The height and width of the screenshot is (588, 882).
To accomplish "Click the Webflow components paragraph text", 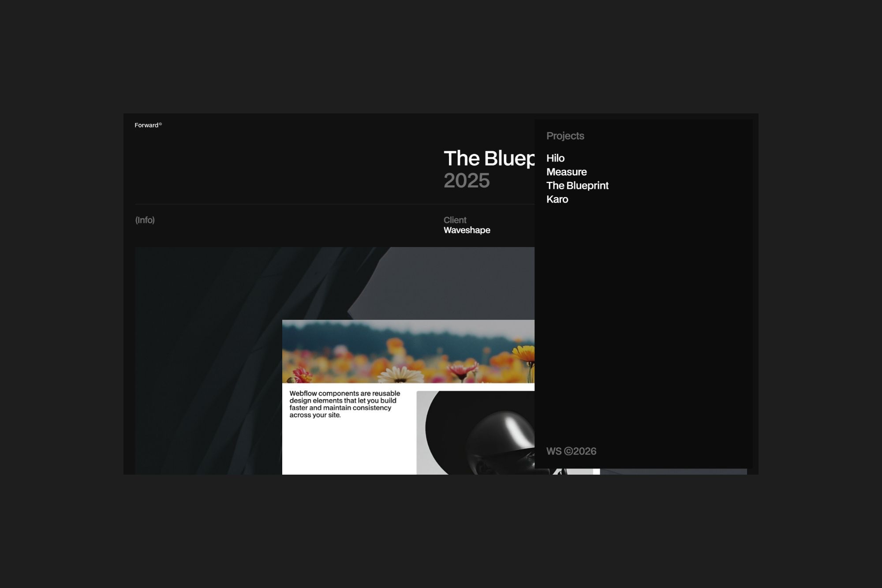I will click(344, 404).
